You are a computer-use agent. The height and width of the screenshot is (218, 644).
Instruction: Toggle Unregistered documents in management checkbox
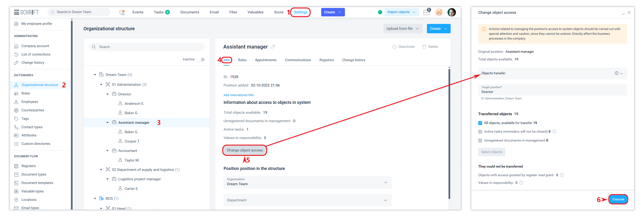[480, 140]
